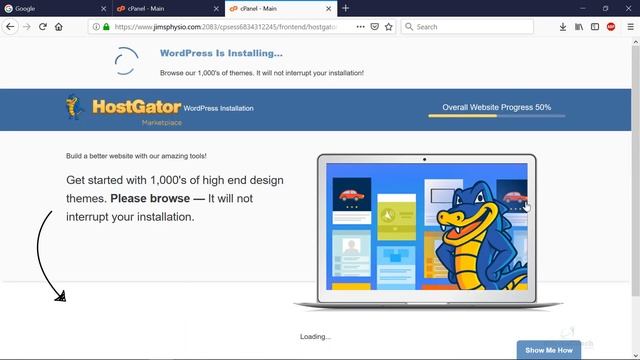Open a new browser tab
This screenshot has height=360, width=640.
(346, 8)
